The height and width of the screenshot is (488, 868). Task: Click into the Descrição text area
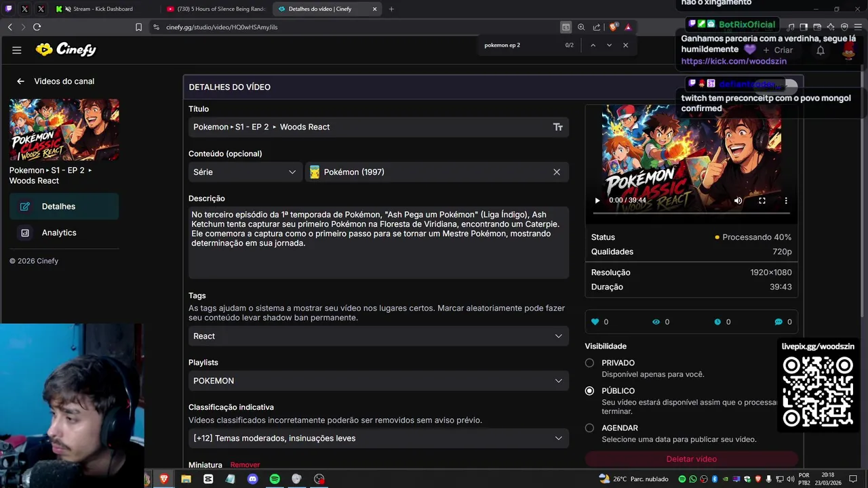coord(378,243)
